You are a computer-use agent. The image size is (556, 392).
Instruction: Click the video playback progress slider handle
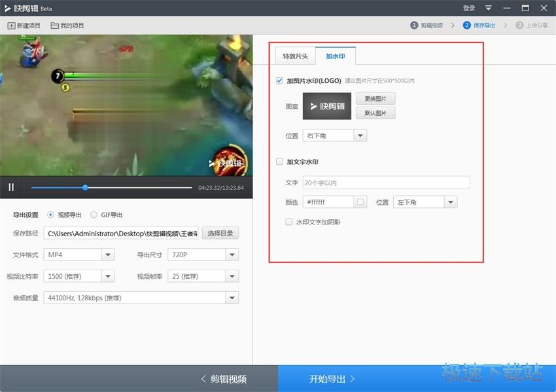[x=85, y=187]
